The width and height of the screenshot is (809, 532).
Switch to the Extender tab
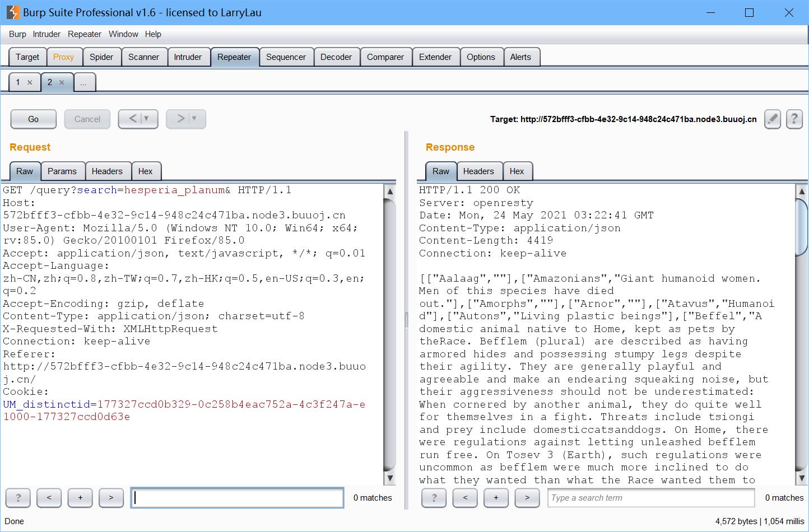coord(435,57)
